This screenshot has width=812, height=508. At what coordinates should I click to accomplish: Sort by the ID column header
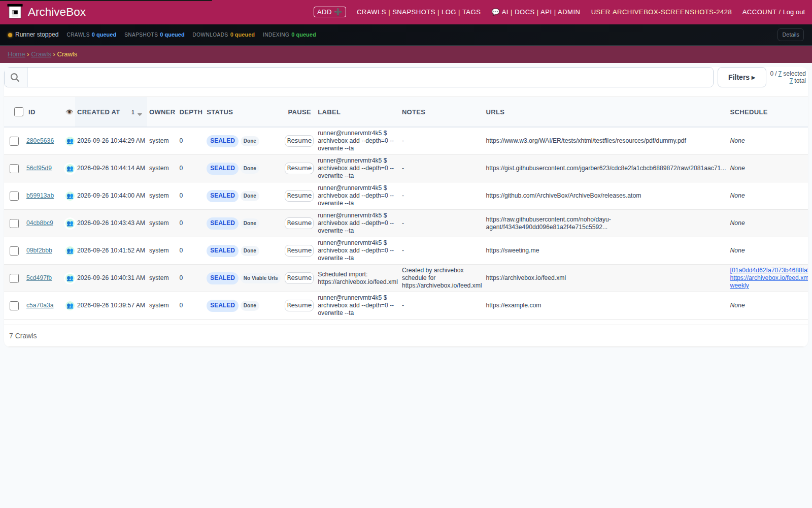click(32, 112)
